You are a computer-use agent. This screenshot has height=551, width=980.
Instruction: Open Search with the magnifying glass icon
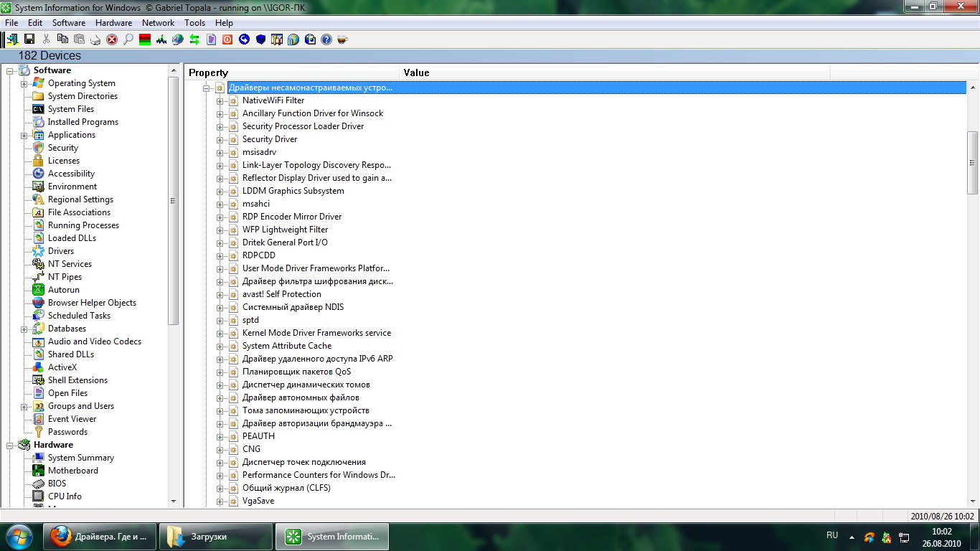click(128, 39)
